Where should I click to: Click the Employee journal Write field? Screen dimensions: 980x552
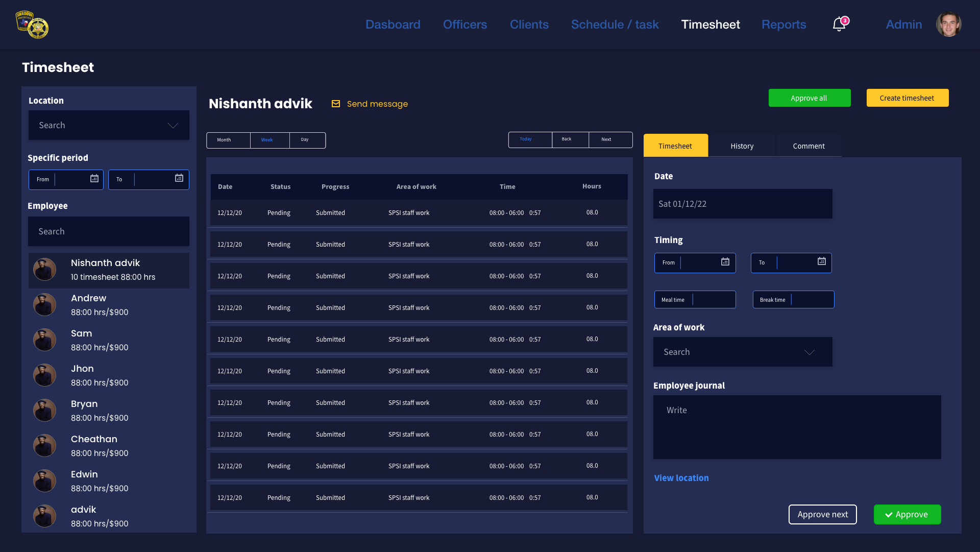pyautogui.click(x=796, y=427)
